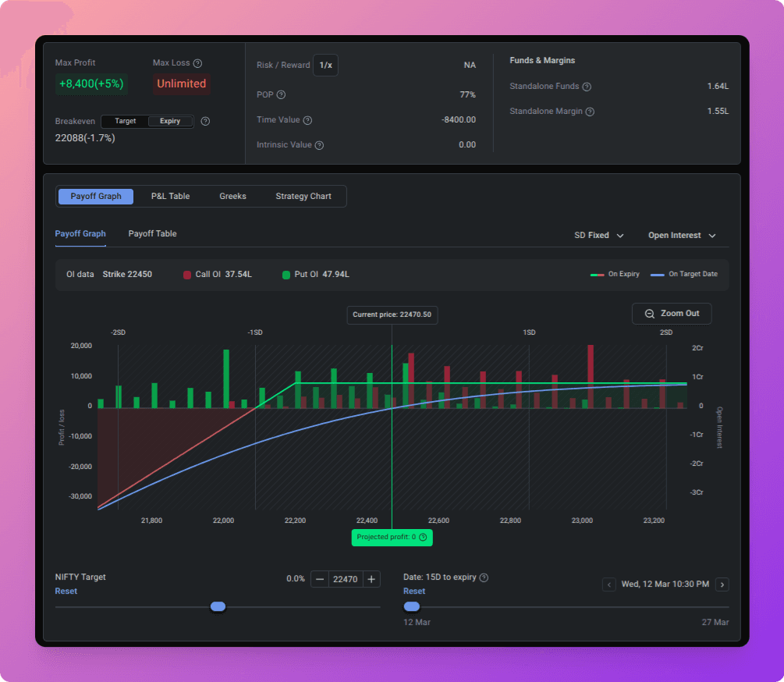
Task: Click the Projected profit info icon
Action: click(423, 537)
